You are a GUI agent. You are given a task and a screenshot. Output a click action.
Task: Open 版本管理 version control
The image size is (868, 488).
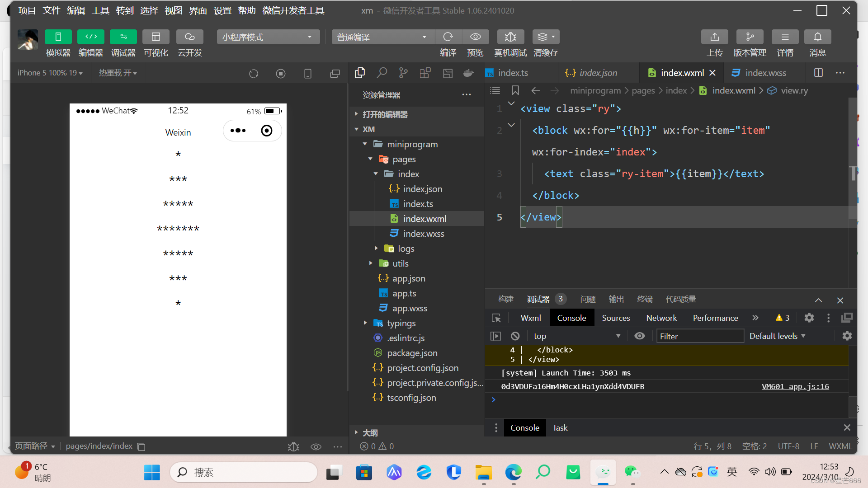(750, 37)
